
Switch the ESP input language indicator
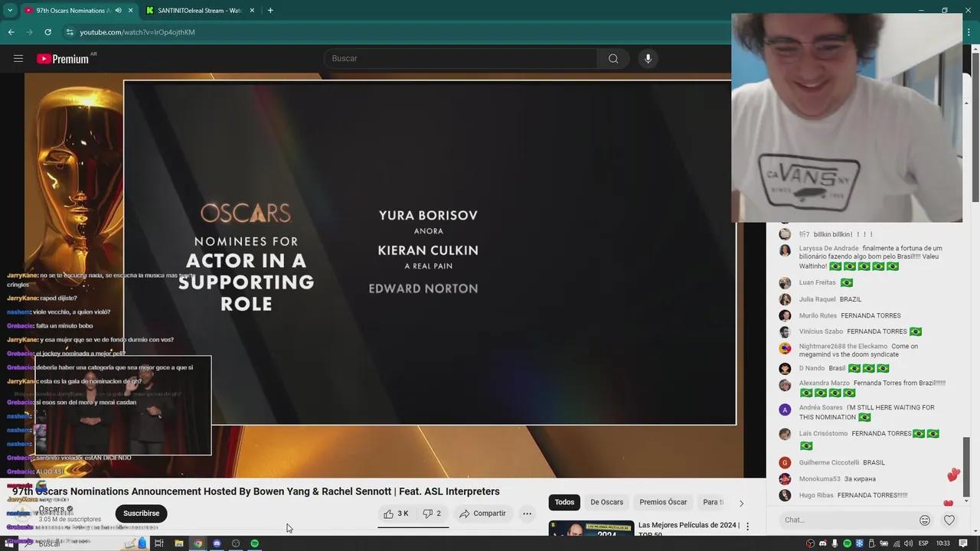[923, 543]
